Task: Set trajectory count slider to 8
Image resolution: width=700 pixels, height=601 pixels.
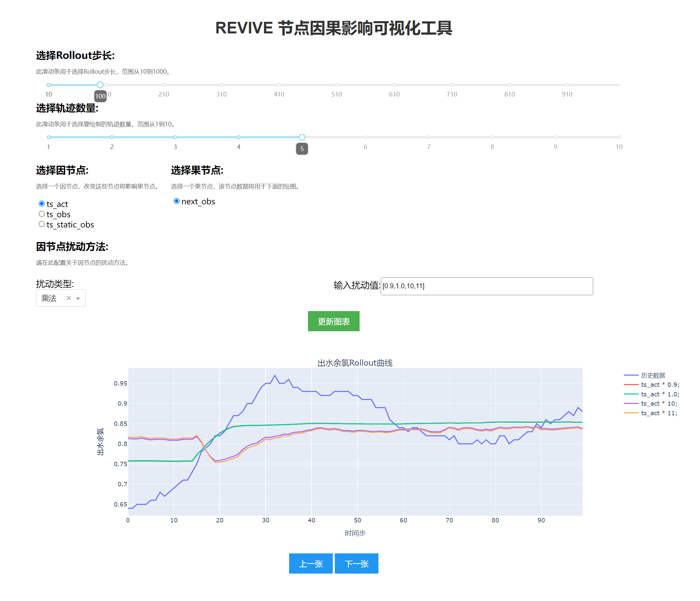Action: pos(492,137)
